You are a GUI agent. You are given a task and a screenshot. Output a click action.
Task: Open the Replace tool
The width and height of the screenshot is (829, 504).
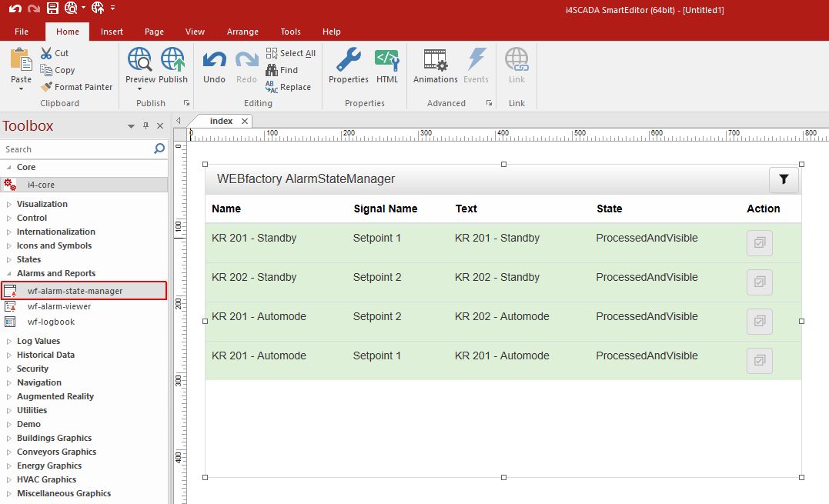[x=288, y=87]
